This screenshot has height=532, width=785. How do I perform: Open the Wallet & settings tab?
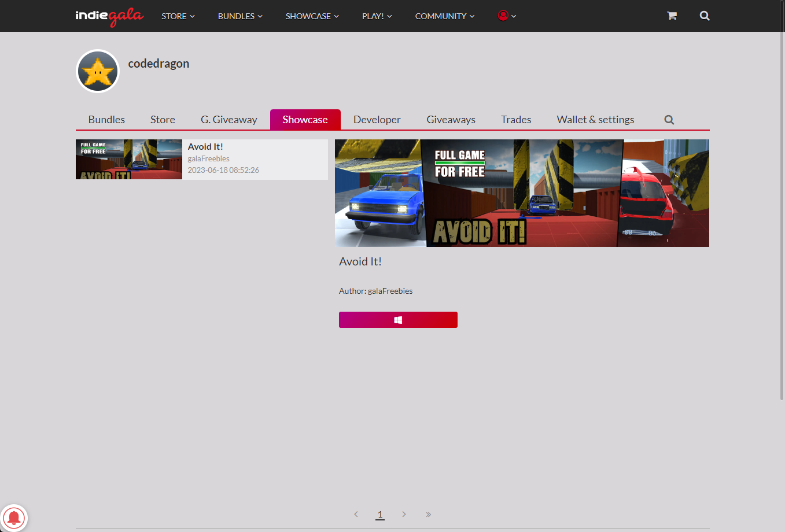596,120
